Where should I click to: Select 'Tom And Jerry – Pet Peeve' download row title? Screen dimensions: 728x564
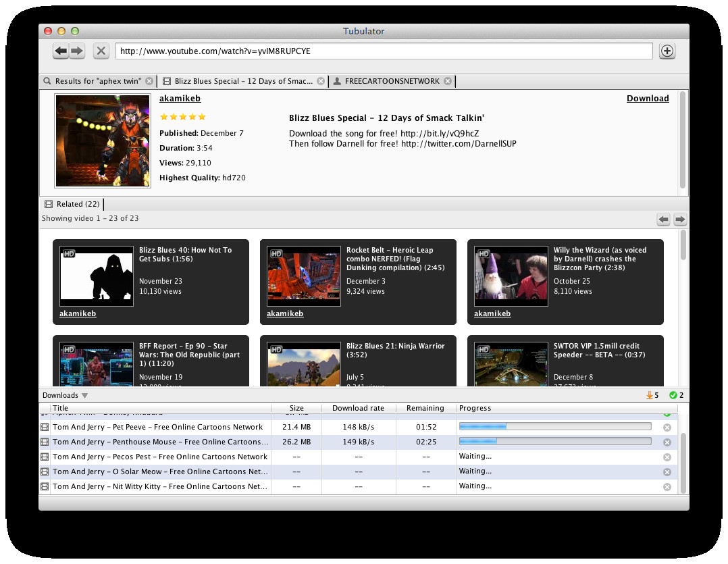pos(157,427)
